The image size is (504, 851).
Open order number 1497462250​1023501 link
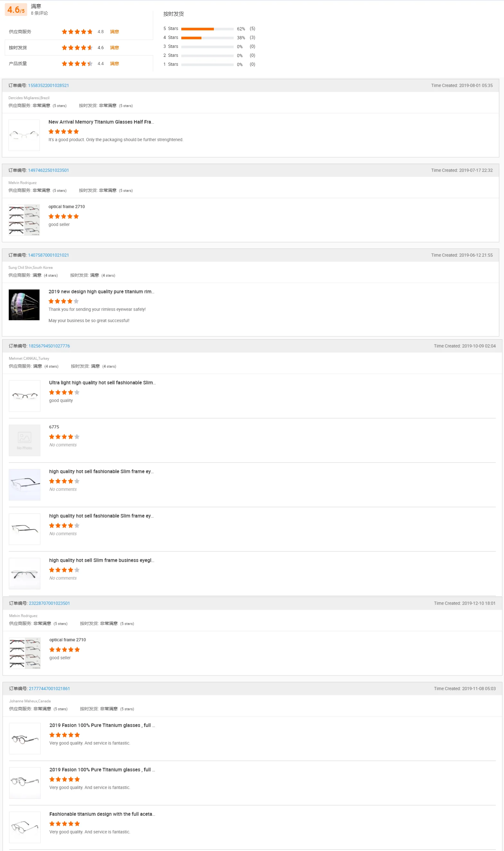pos(48,170)
